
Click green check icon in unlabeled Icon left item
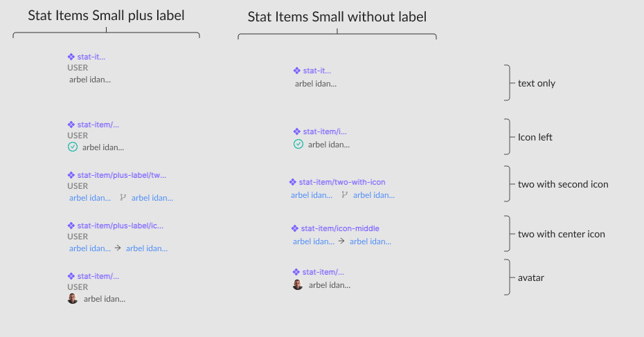click(298, 144)
